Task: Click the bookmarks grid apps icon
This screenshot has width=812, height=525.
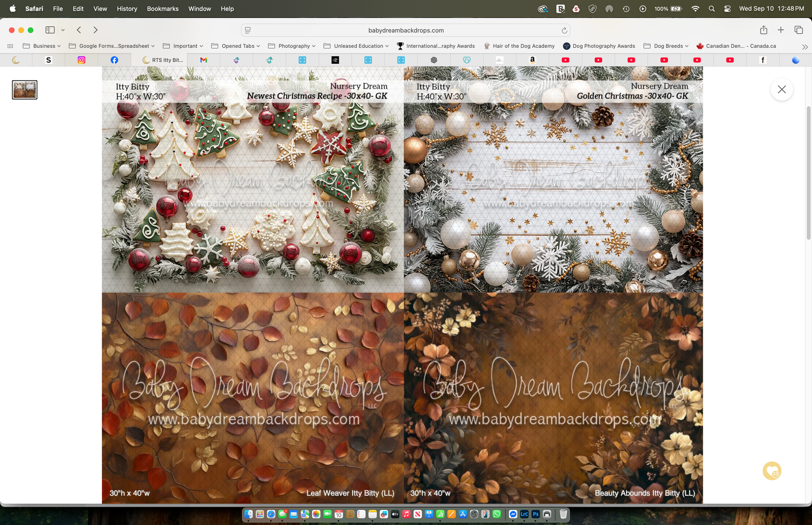Action: coord(10,46)
